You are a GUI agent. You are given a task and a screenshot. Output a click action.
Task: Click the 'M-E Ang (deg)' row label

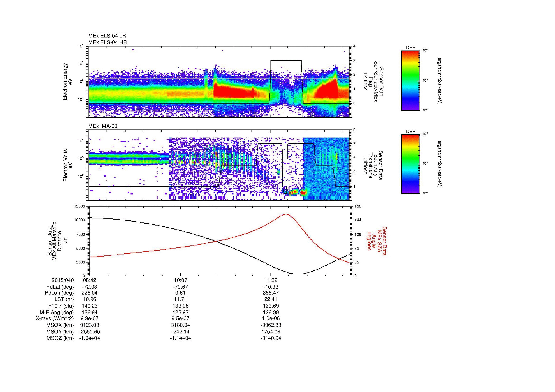(57, 312)
